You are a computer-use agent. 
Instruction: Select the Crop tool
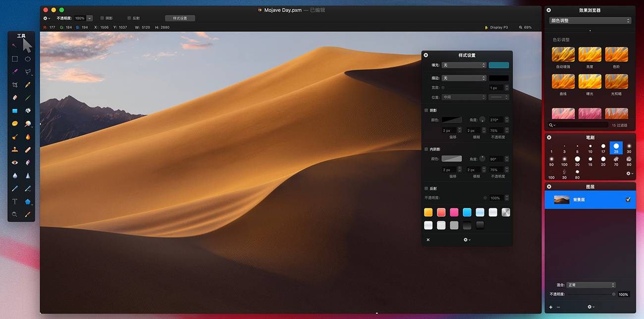click(x=15, y=85)
